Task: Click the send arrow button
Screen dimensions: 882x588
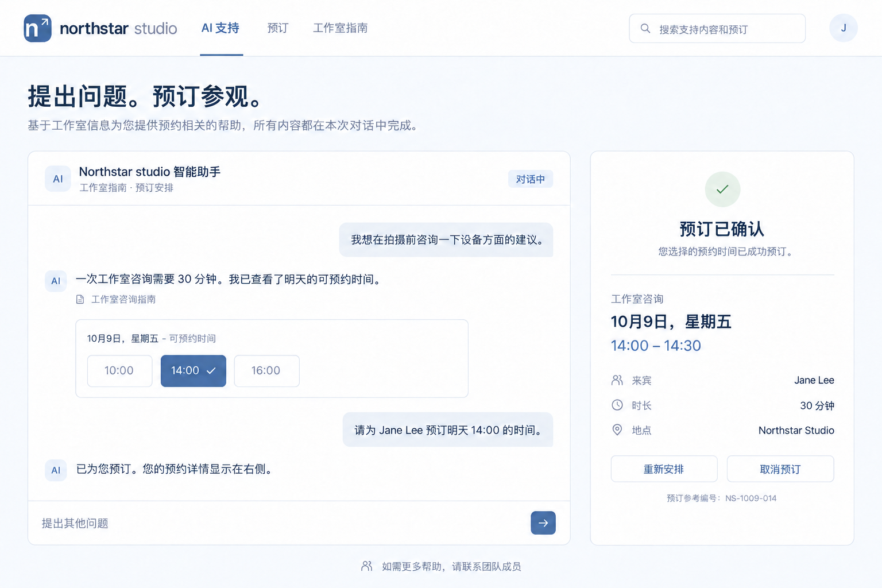Action: tap(543, 523)
